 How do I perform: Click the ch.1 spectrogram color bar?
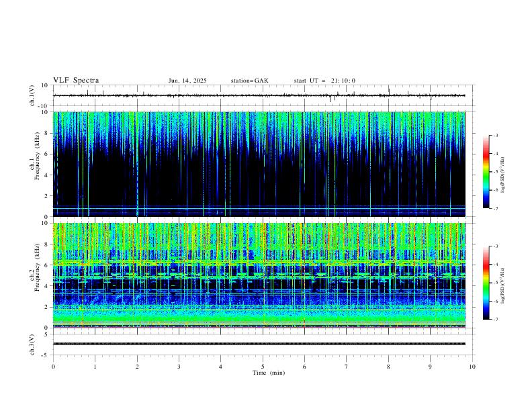coord(486,172)
